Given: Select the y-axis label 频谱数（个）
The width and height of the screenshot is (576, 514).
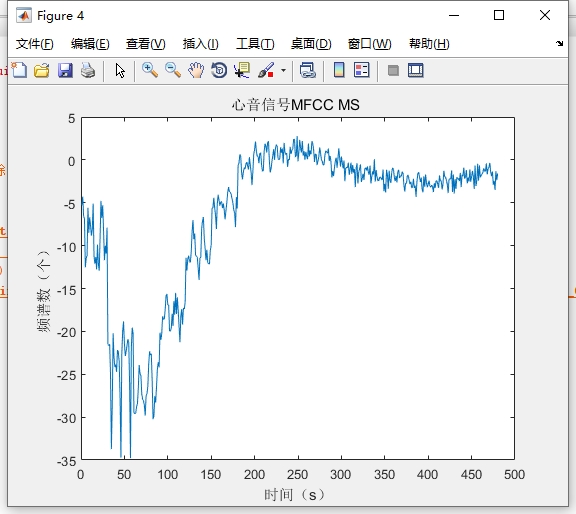Looking at the screenshot, I should [43, 291].
